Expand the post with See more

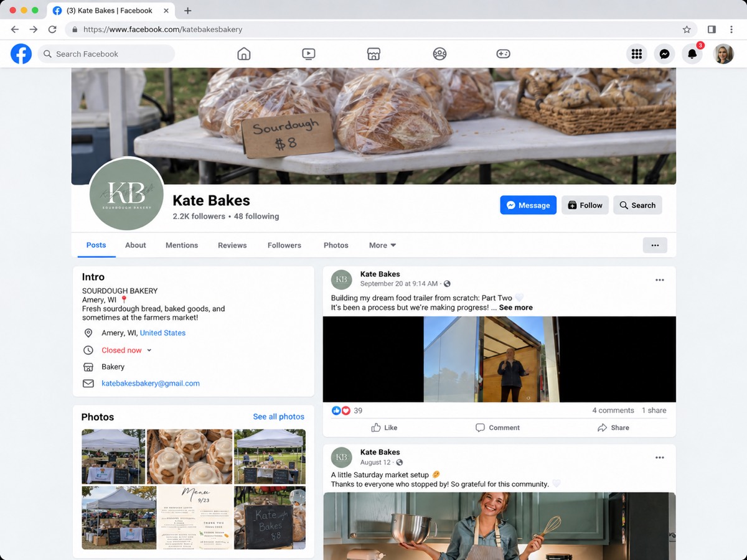[515, 307]
